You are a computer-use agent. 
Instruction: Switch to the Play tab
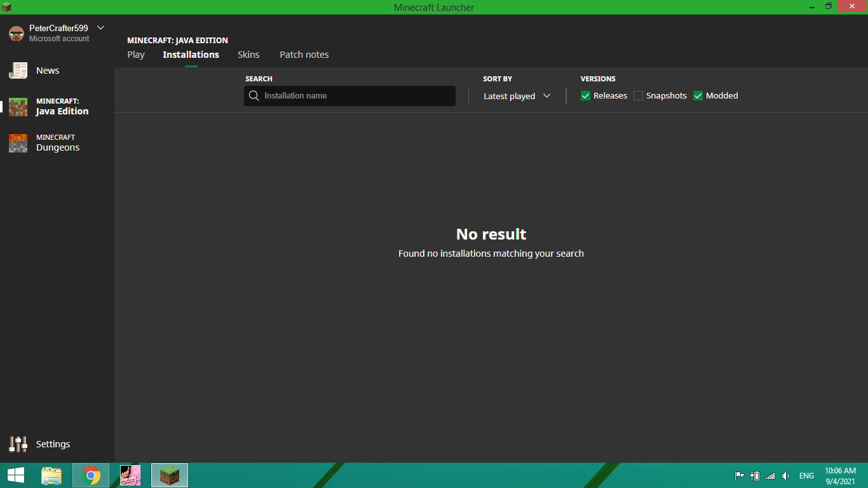tap(136, 55)
